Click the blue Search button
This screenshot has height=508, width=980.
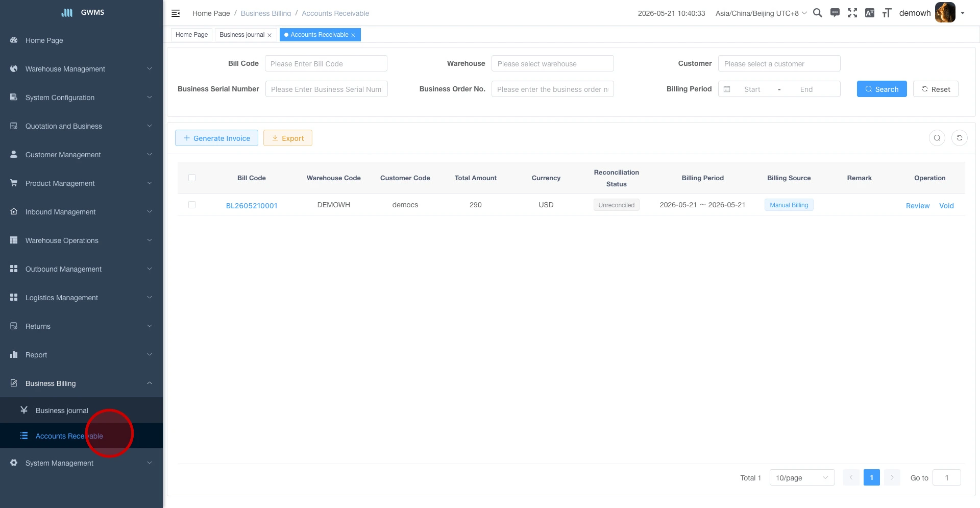(882, 89)
